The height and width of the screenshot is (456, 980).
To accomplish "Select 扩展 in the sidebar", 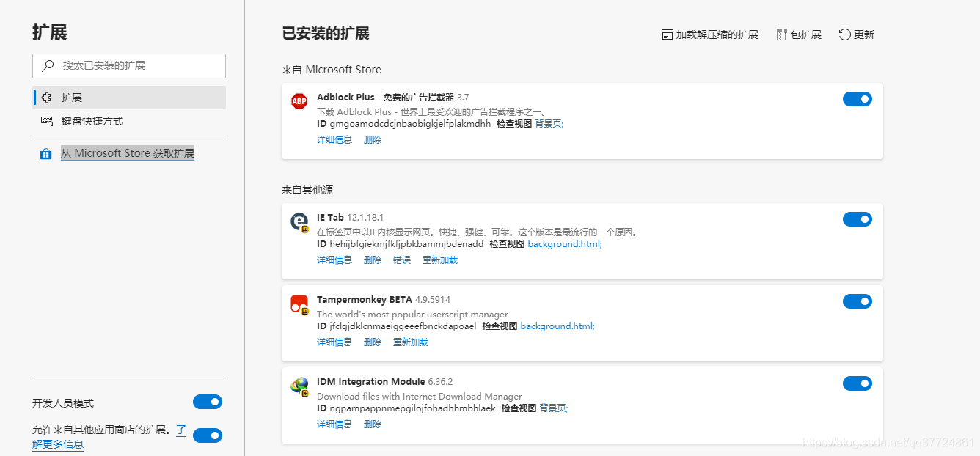I will coord(129,98).
